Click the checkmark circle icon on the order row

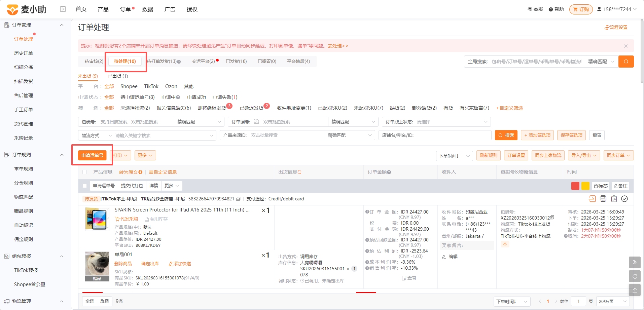click(x=624, y=199)
